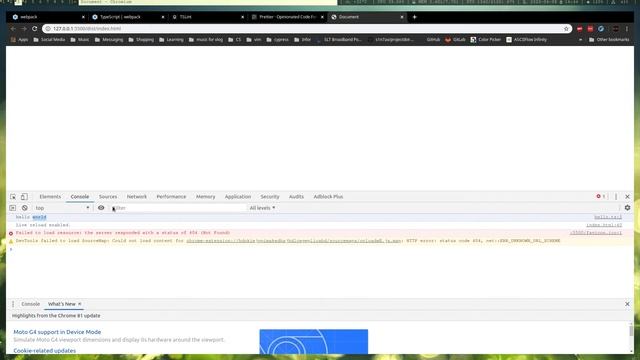Switch to the Memory panel
The image size is (640, 360).
pos(205,197)
